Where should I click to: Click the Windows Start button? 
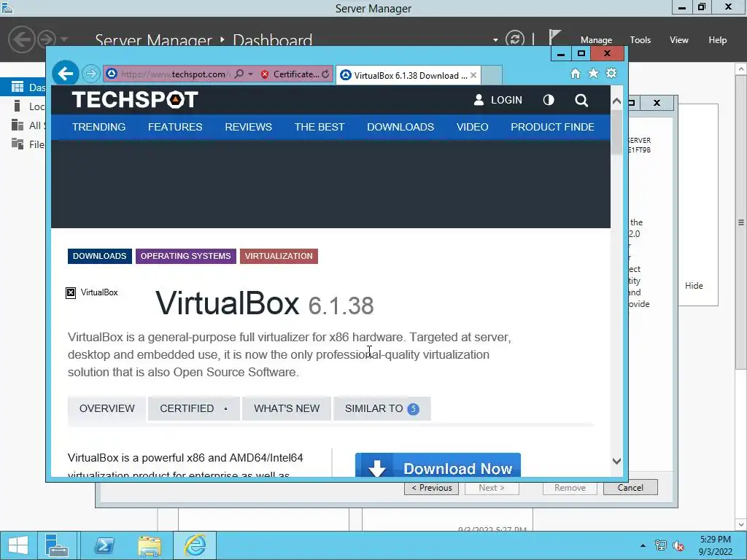[18, 545]
